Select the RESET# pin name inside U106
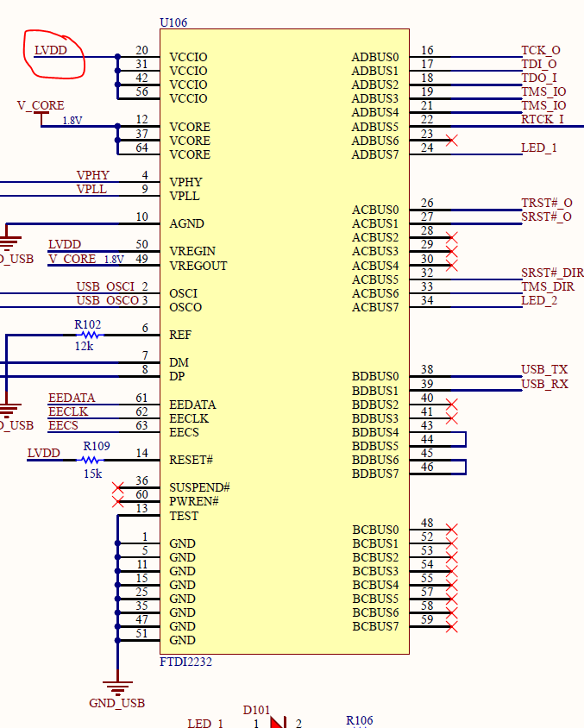 coord(191,460)
